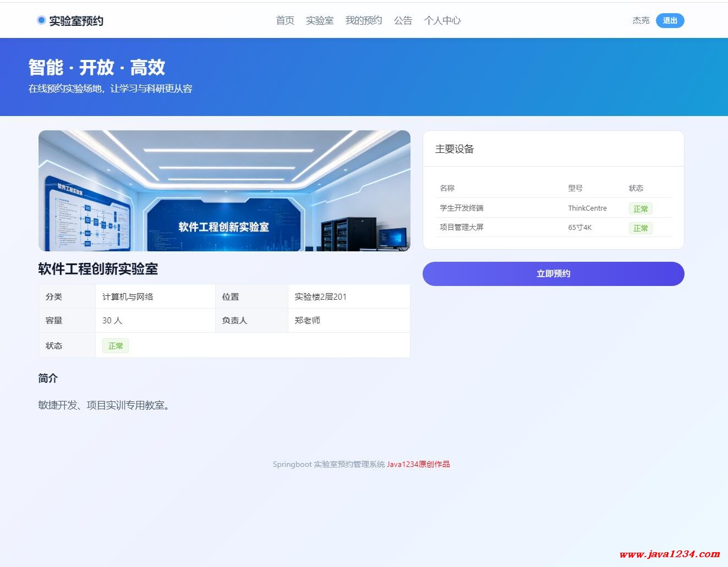Click 正常 tag for 学生开发终端
Screen dimensions: 728x567
(x=640, y=209)
